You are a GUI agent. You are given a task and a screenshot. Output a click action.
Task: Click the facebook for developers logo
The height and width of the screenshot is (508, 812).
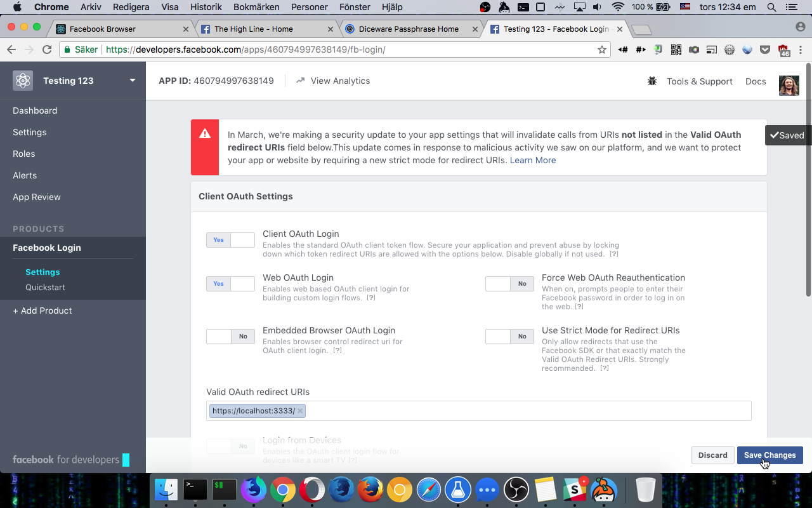71,460
